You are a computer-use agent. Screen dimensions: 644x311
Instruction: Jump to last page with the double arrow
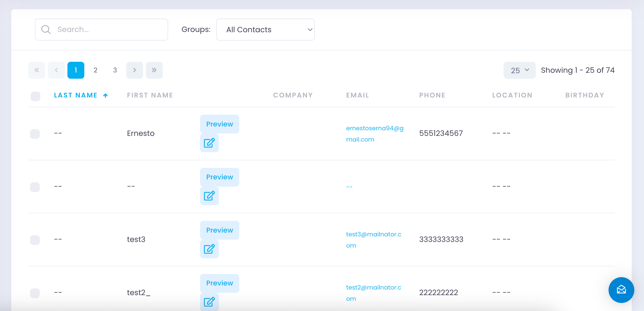click(154, 70)
